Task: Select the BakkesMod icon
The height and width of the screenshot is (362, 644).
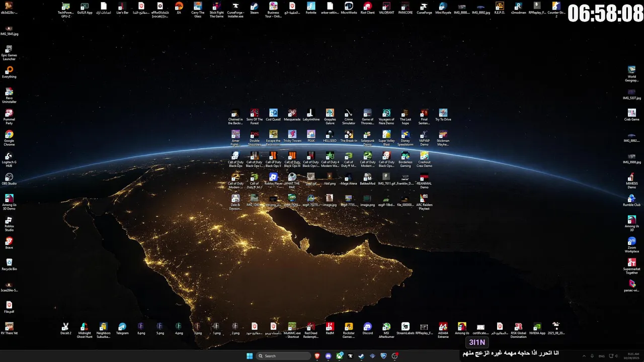Action: [x=368, y=178]
